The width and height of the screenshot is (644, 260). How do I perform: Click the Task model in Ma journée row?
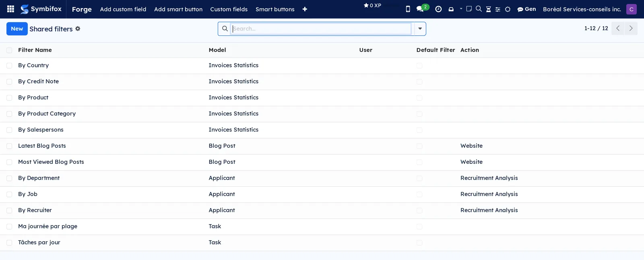[215, 226]
